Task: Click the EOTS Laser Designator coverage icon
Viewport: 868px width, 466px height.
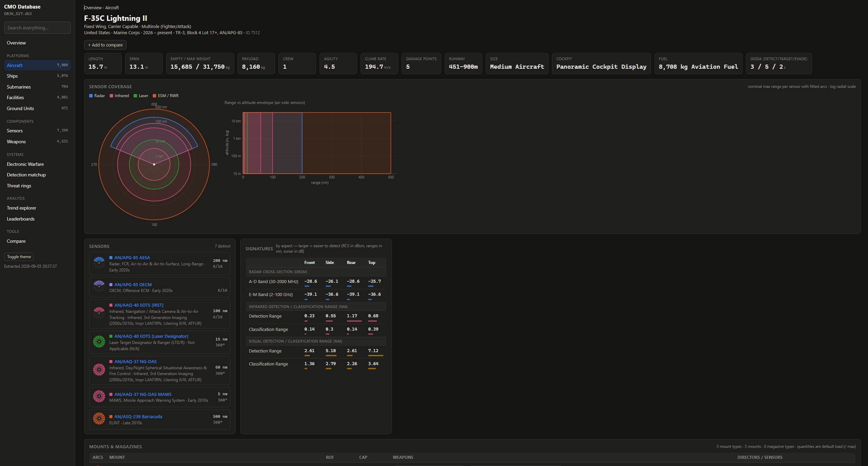Action: pyautogui.click(x=99, y=342)
